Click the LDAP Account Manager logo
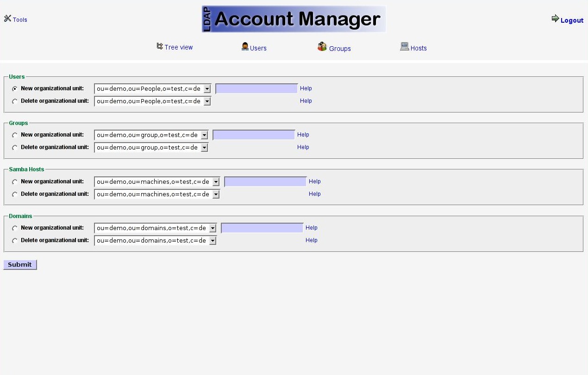The image size is (588, 375). click(x=294, y=19)
